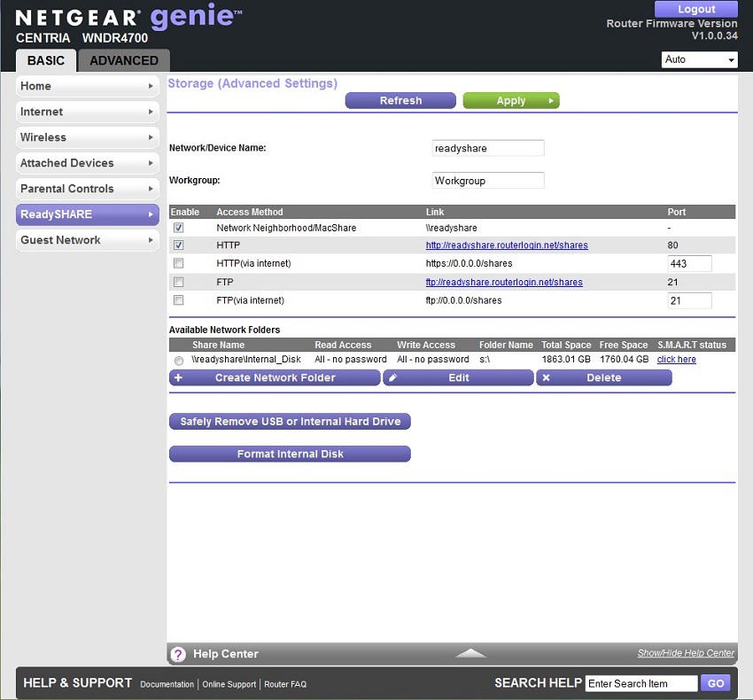Image resolution: width=753 pixels, height=700 pixels.
Task: Enable the FTP access checkbox
Action: (x=179, y=282)
